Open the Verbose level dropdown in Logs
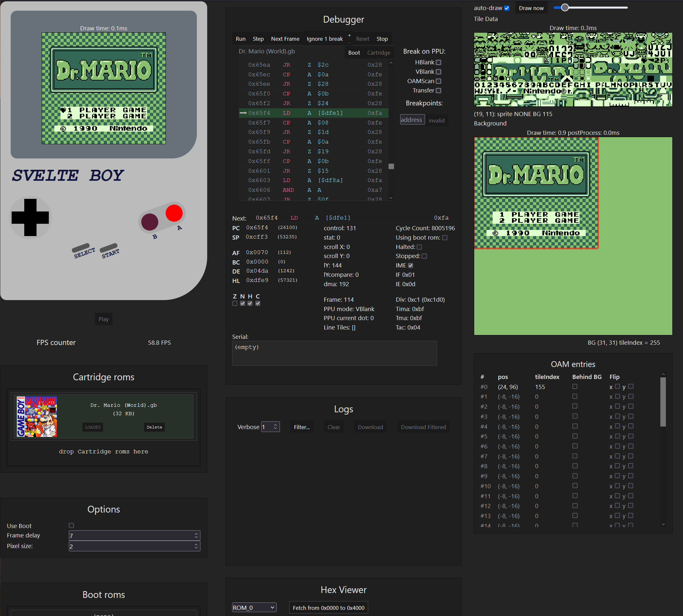This screenshot has height=616, width=683. pyautogui.click(x=270, y=427)
